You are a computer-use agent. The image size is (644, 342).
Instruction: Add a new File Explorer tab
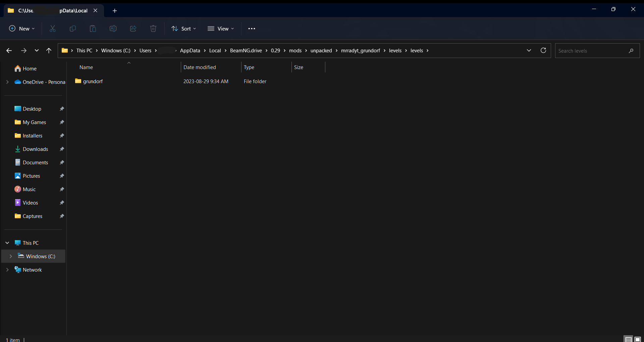coord(115,11)
